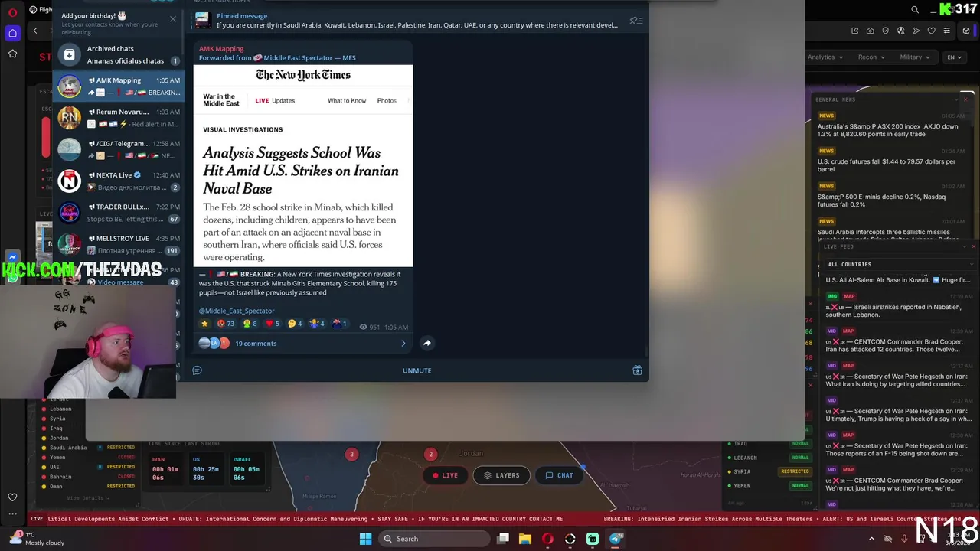Screen dimensions: 980x551
Task: Open the AMK Mapping channel chat
Action: [119, 86]
